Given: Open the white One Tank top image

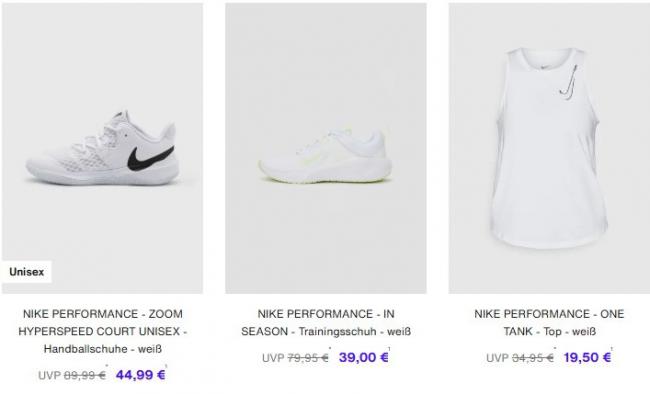Looking at the screenshot, I should (549, 148).
